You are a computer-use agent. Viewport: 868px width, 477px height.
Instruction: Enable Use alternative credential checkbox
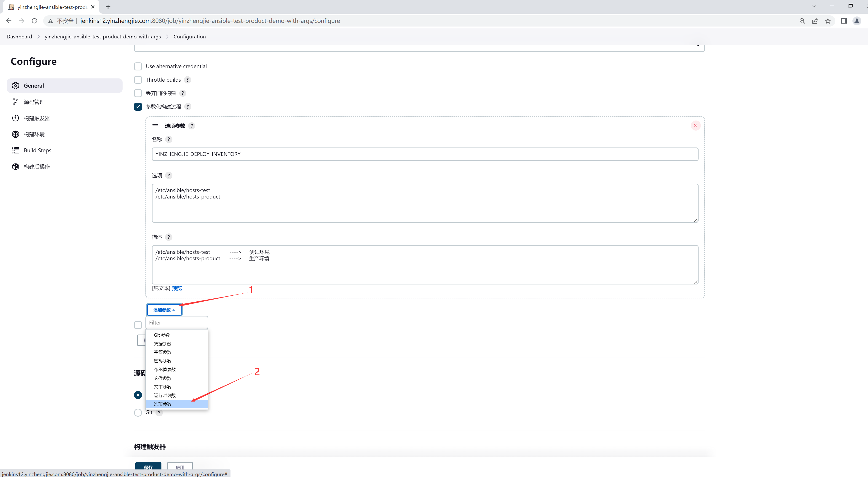pyautogui.click(x=138, y=66)
